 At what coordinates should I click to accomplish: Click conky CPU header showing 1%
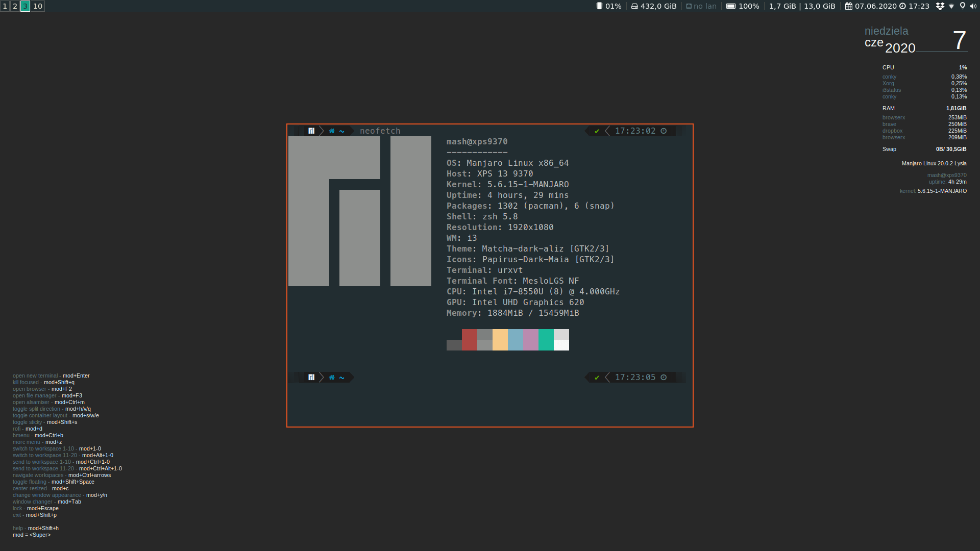pos(924,67)
